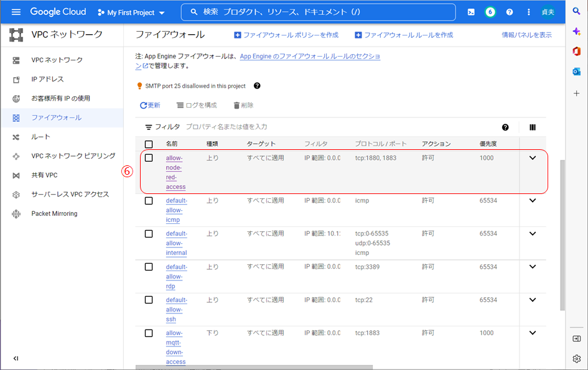Open the My First Project selector dropdown

point(131,12)
